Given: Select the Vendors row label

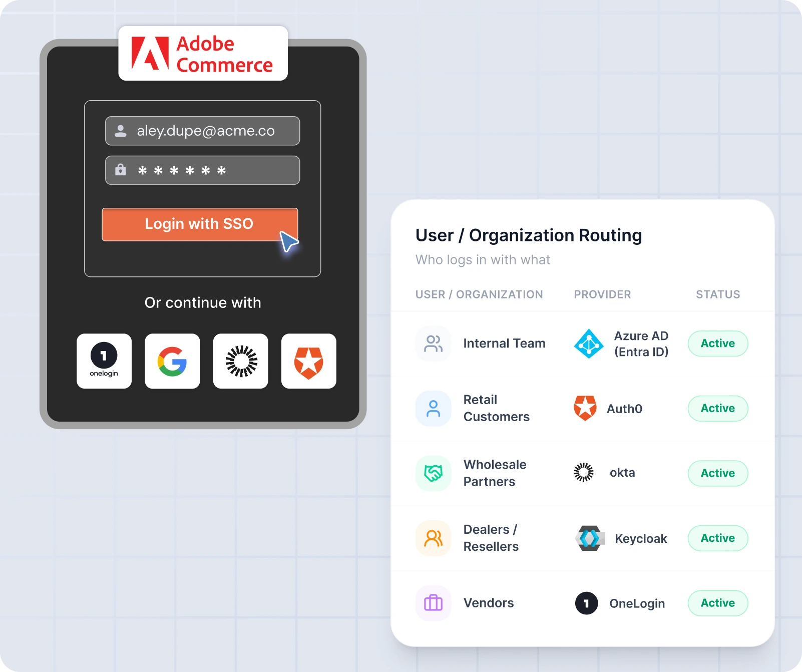Looking at the screenshot, I should 489,603.
